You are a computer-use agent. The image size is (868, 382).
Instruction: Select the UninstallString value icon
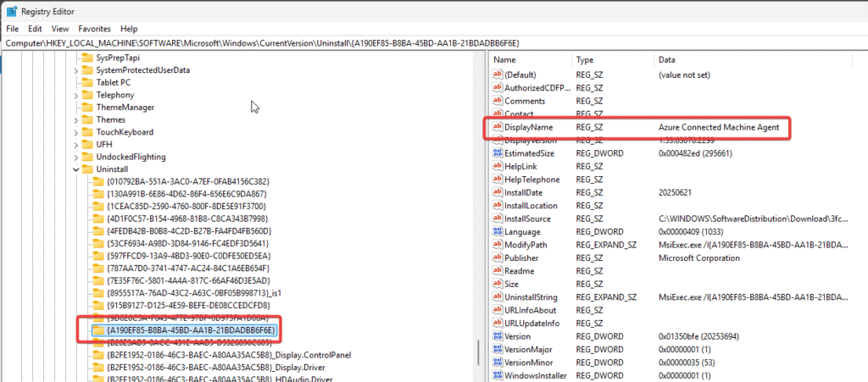[497, 297]
